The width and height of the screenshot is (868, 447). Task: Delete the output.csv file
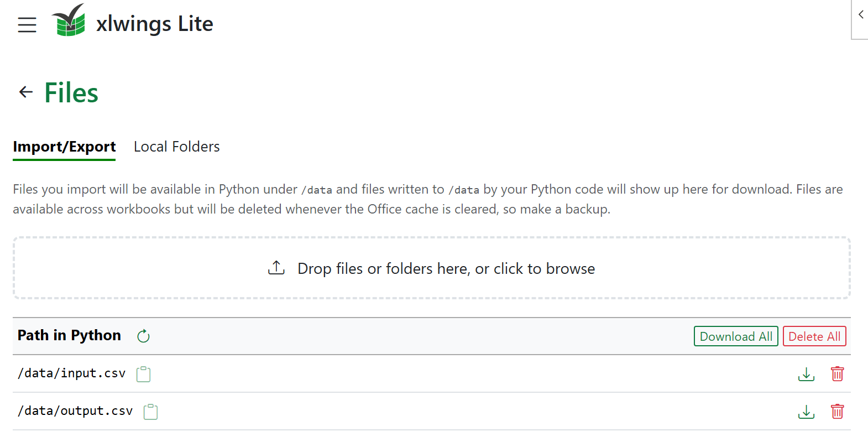click(x=837, y=412)
